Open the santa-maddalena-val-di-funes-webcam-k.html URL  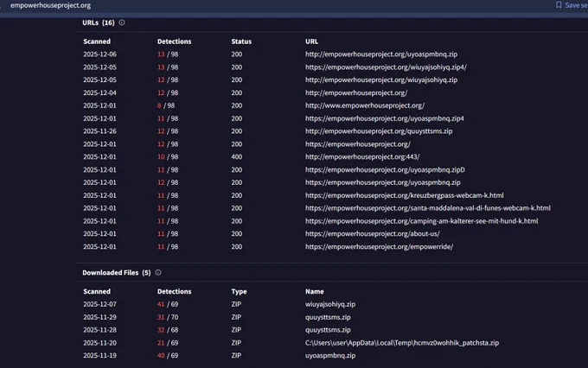click(x=428, y=208)
